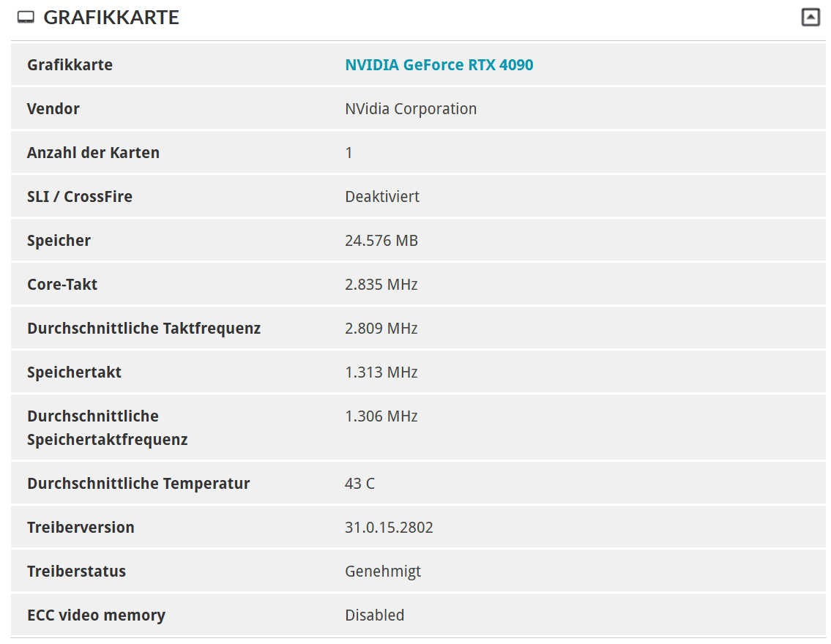The height and width of the screenshot is (644, 831).
Task: Select the "Durchschnittliche Temperatur" label
Action: click(x=138, y=484)
